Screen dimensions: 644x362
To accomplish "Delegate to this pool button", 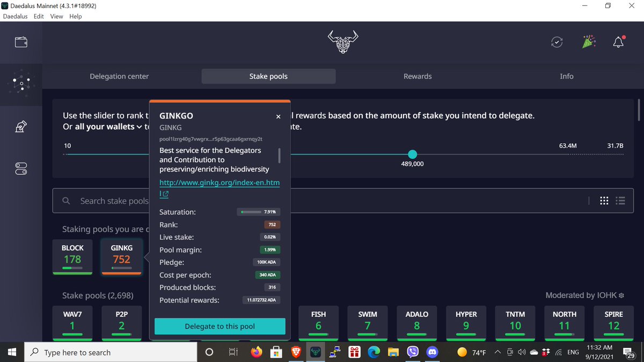I will pos(220,326).
